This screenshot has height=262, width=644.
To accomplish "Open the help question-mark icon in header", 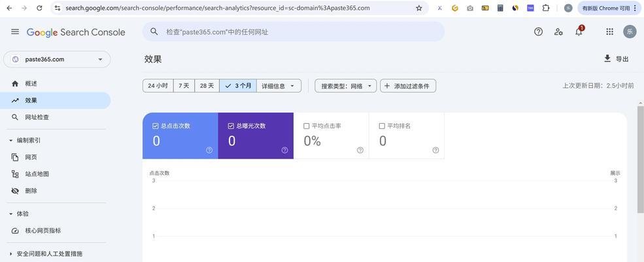I will [x=539, y=31].
